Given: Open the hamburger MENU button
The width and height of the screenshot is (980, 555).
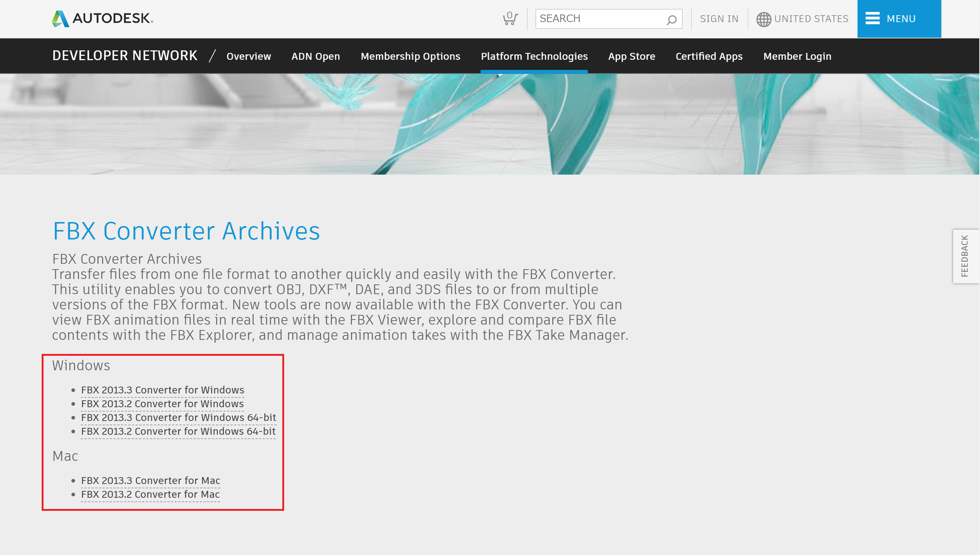Looking at the screenshot, I should click(899, 19).
